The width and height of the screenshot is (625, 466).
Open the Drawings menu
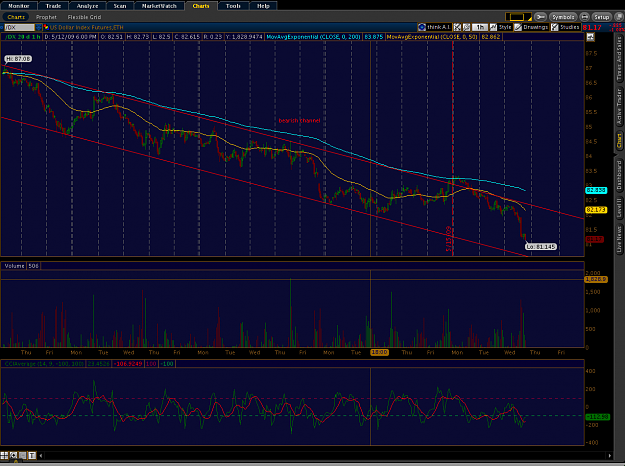(x=531, y=27)
